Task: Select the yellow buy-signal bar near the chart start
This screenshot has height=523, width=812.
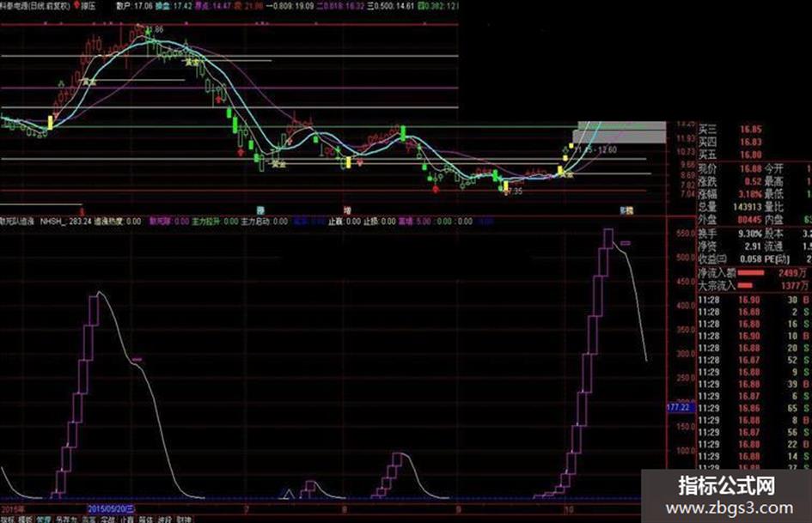Action: click(50, 123)
